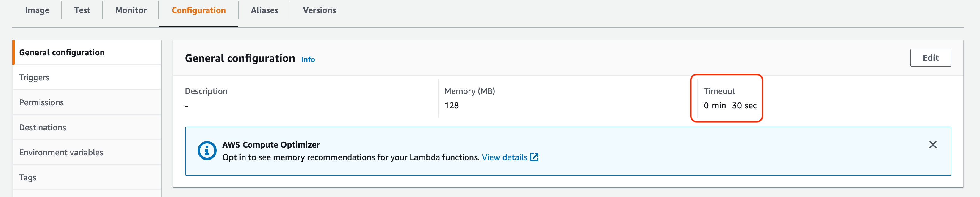Click the blue info circle icon
This screenshot has height=197, width=980.
tap(207, 151)
